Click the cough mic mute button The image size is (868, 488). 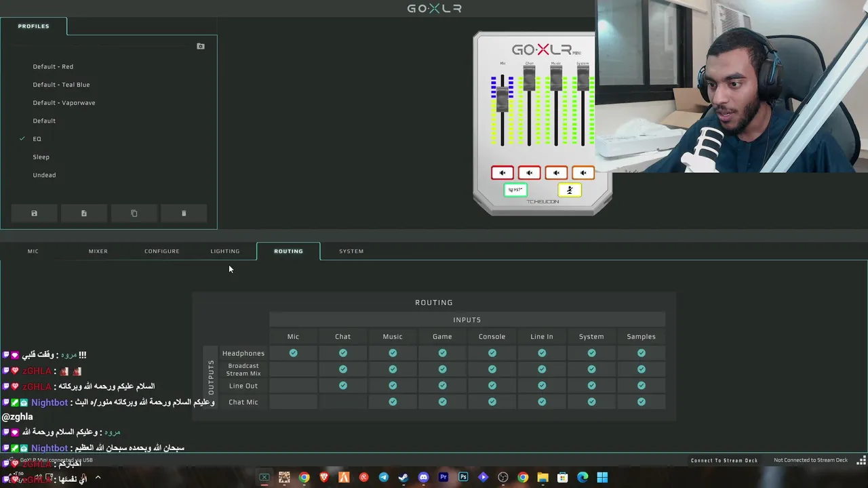click(570, 190)
